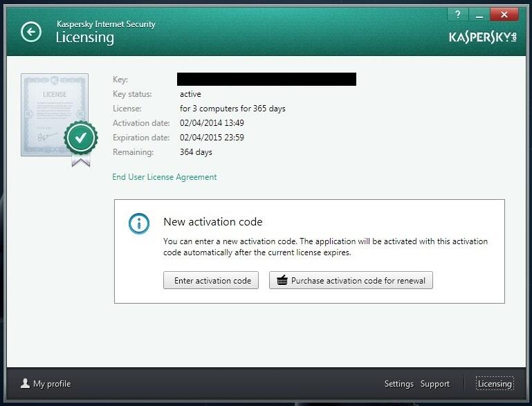This screenshot has height=406, width=532.
Task: Click the blacked-out key value
Action: click(266, 79)
